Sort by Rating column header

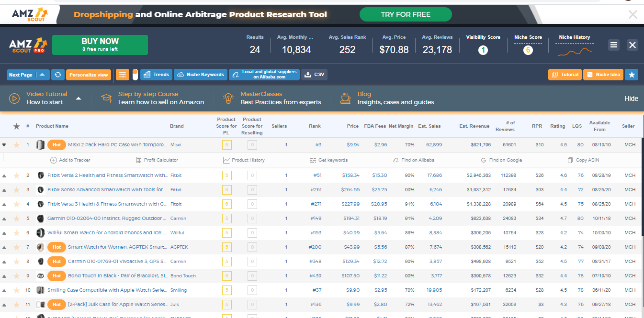click(557, 126)
